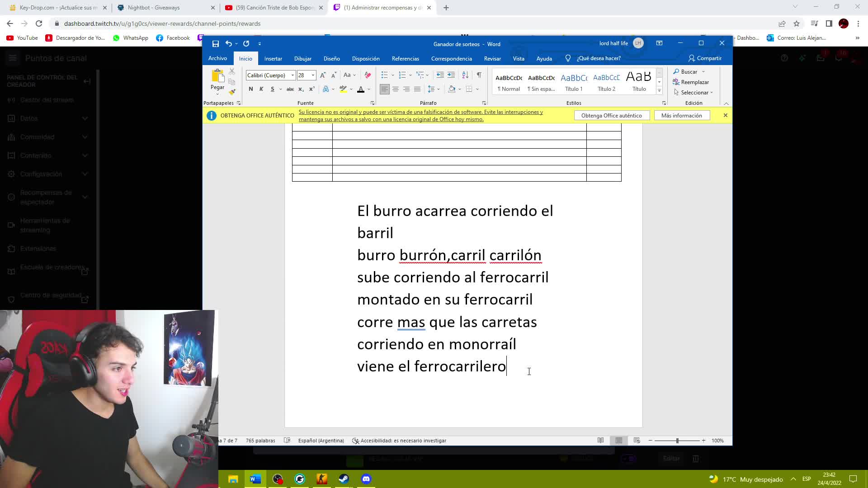Decrease font size with the smaller A

tap(334, 75)
